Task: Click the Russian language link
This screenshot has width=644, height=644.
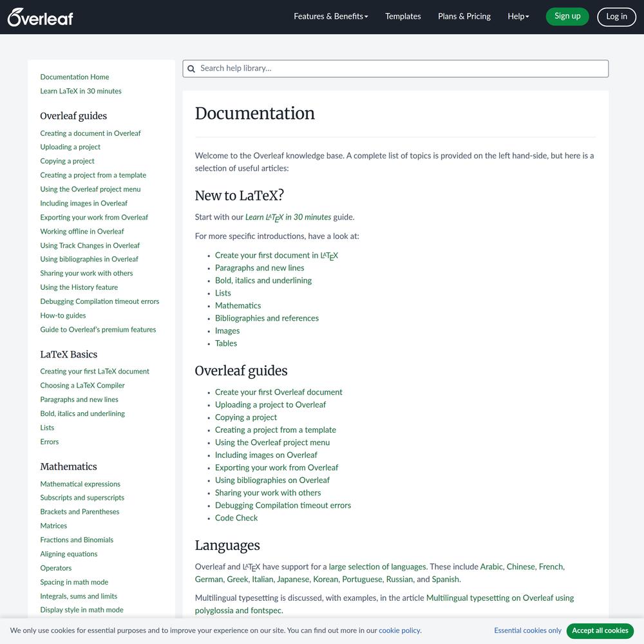Action: [399, 579]
